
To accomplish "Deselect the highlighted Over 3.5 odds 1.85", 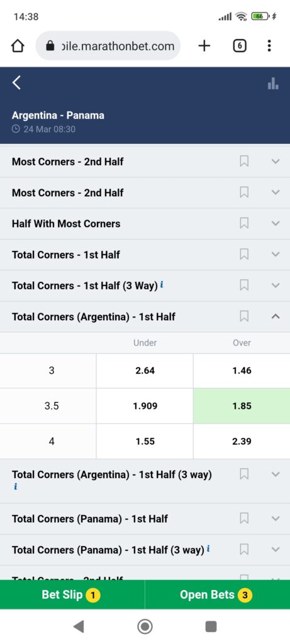I will click(x=242, y=406).
